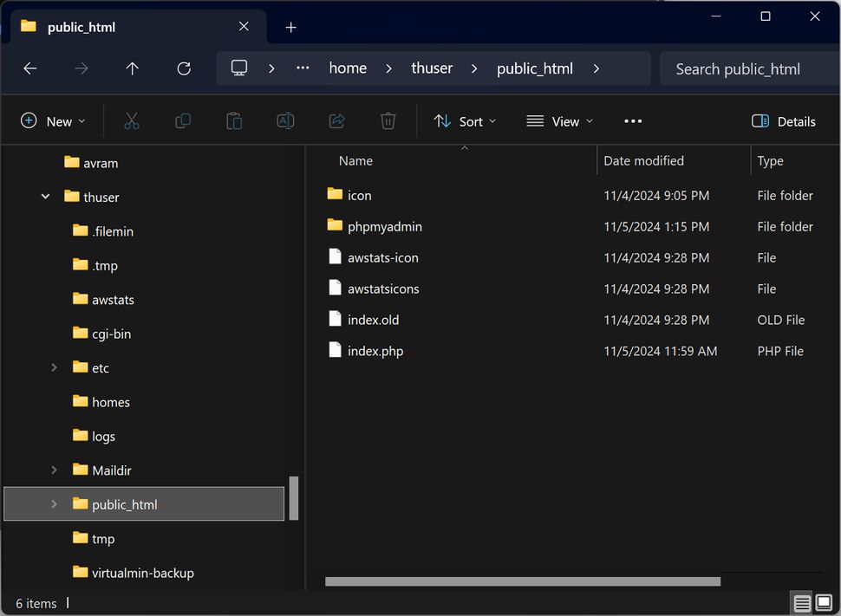Expand the etc folder in sidebar
This screenshot has height=616, width=841.
pyautogui.click(x=54, y=367)
